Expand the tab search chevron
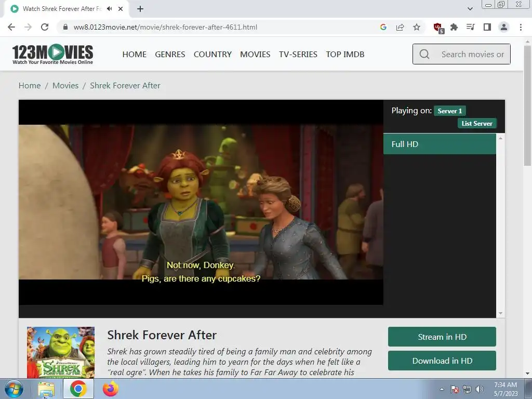532x399 pixels. point(470,9)
